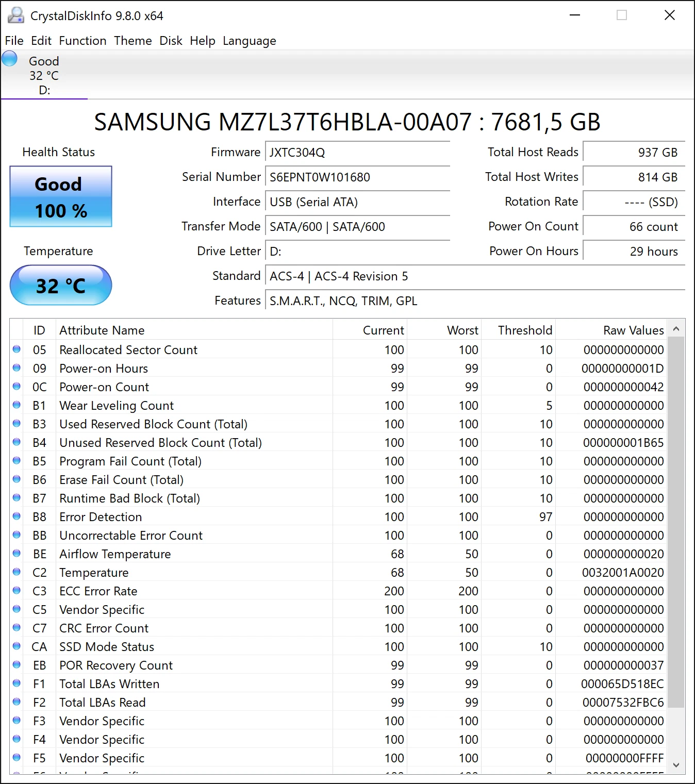Screen dimensions: 695x784
Task: Click raw value 00007532FBC6
Action: point(623,703)
